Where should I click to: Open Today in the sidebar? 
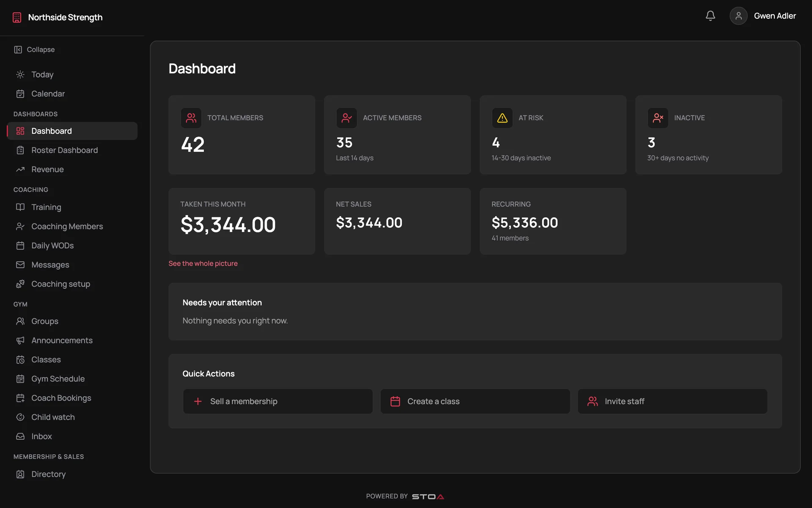tap(72, 75)
